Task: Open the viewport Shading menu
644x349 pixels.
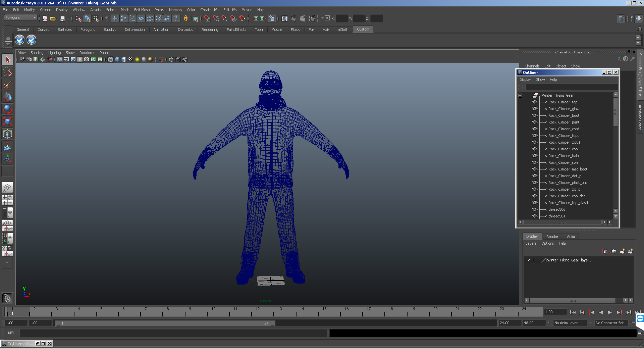Action: [37, 53]
